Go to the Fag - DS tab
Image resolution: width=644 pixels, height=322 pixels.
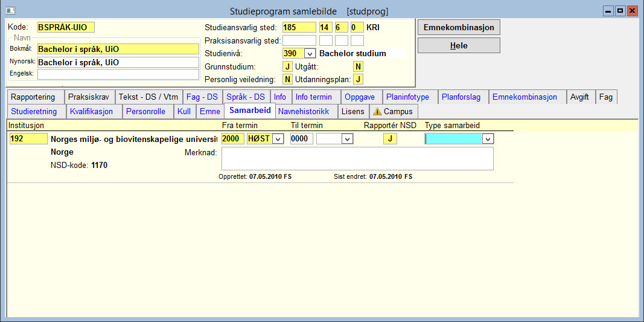202,97
